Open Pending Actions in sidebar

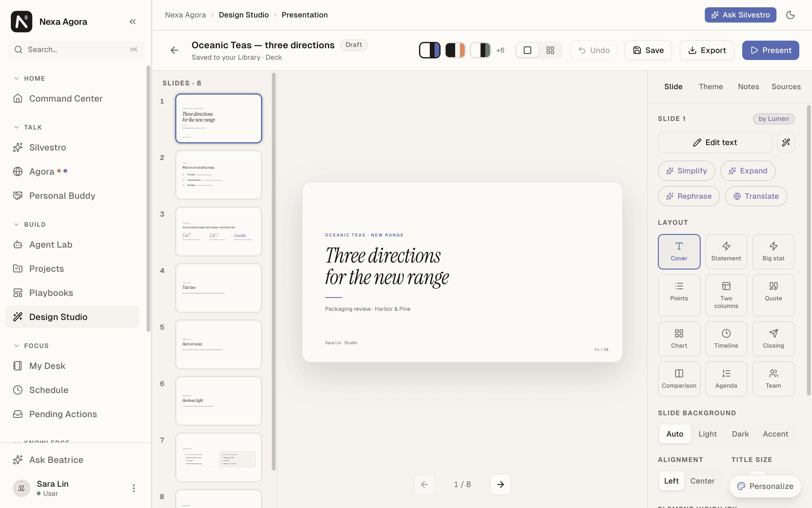coord(72,414)
